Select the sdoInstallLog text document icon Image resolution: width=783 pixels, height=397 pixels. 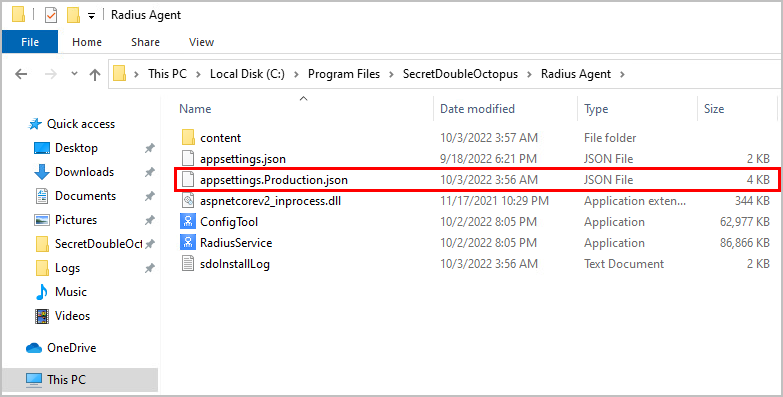pos(188,263)
